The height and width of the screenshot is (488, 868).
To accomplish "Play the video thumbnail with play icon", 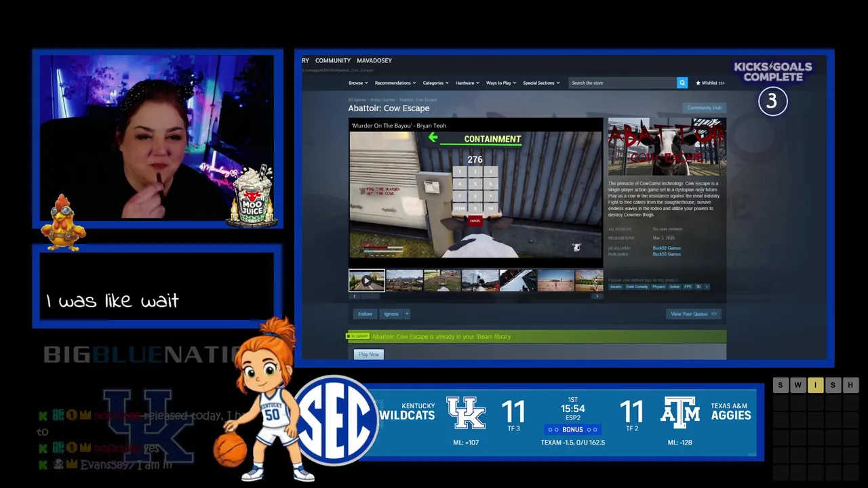I will [x=367, y=281].
